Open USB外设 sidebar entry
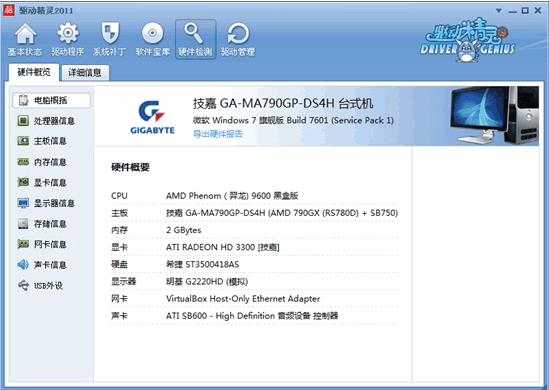The width and height of the screenshot is (549, 390). (x=41, y=286)
